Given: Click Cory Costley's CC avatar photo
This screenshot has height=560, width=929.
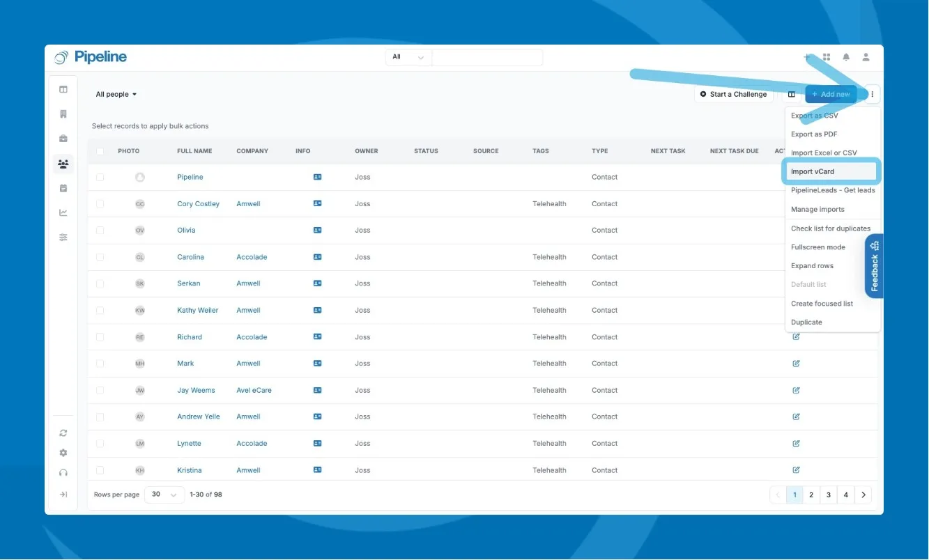Looking at the screenshot, I should coord(140,204).
